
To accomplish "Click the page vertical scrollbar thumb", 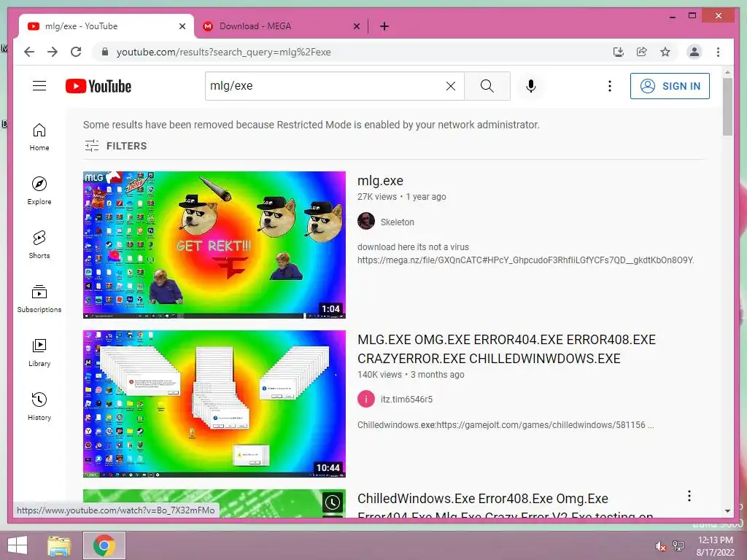I will point(727,107).
